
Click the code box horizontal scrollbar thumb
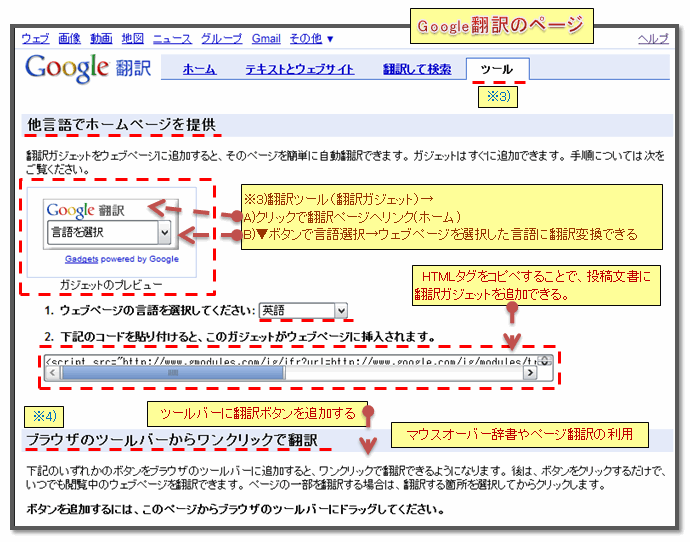point(173,373)
